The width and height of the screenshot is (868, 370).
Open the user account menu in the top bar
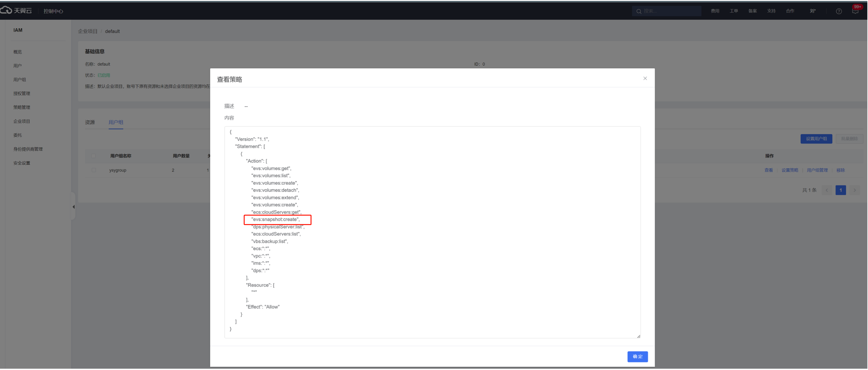pos(813,11)
